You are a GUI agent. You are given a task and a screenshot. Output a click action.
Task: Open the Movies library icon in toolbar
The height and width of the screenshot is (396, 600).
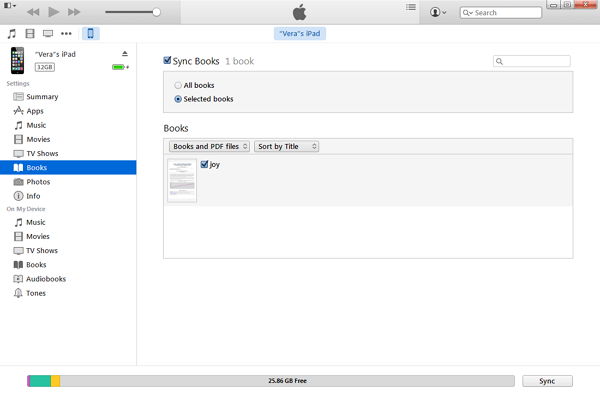(30, 34)
